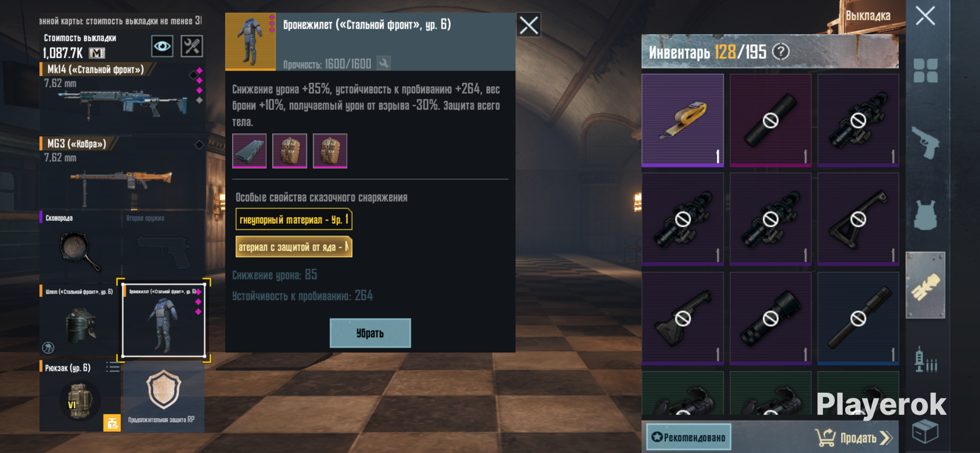Select the armor vest category icon
Viewport: 980px width, 453px height.
point(925,215)
